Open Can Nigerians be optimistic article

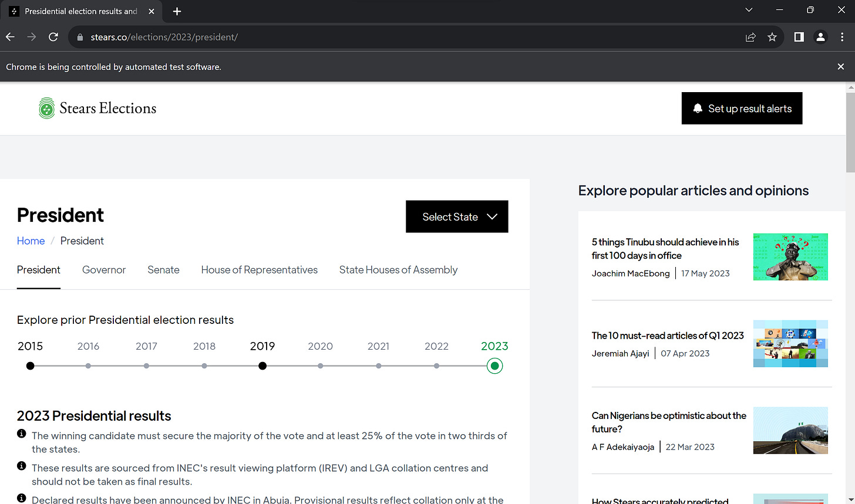(x=669, y=422)
